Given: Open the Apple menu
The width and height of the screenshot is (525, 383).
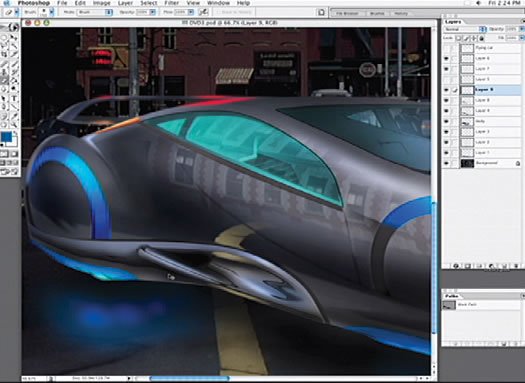Looking at the screenshot, I should coord(7,3).
